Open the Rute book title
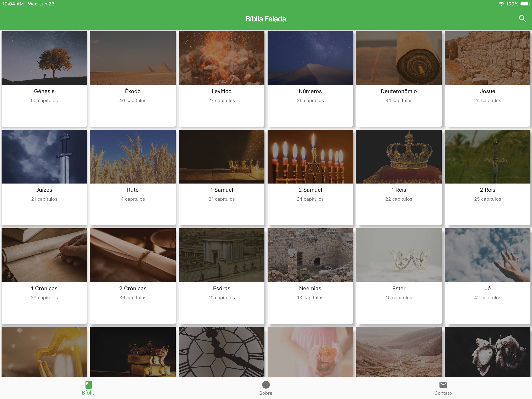The image size is (532, 399). [133, 190]
